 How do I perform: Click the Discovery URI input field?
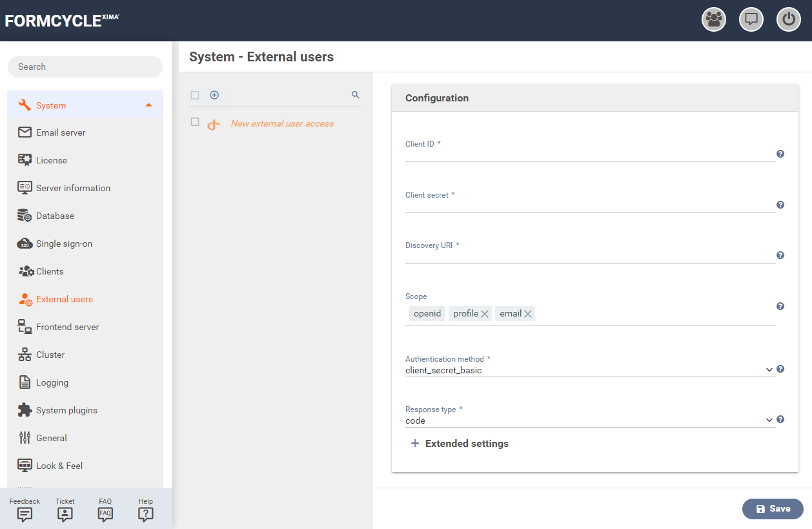click(x=589, y=256)
